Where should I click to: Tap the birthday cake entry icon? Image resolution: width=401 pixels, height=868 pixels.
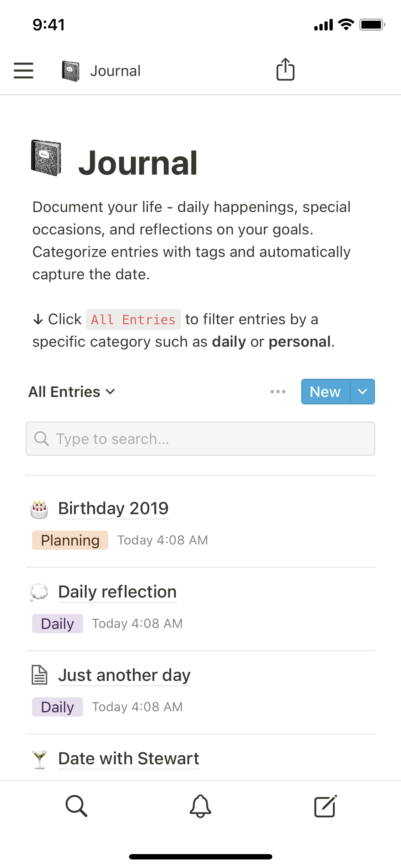(39, 510)
